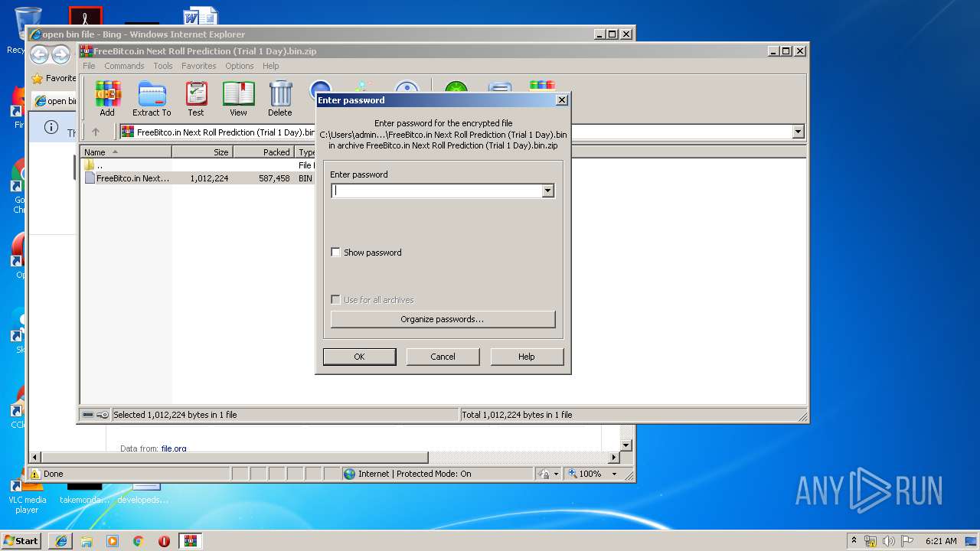Confirm the password with OK
Image resolution: width=980 pixels, height=551 pixels.
tap(359, 357)
